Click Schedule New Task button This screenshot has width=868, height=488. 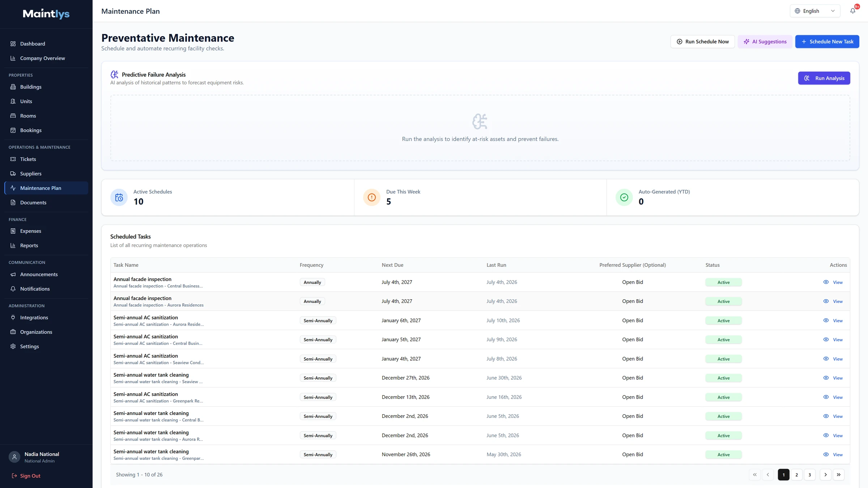(x=827, y=42)
